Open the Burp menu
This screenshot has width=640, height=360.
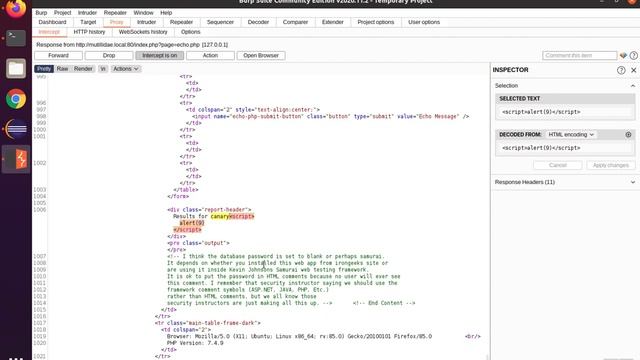[41, 13]
